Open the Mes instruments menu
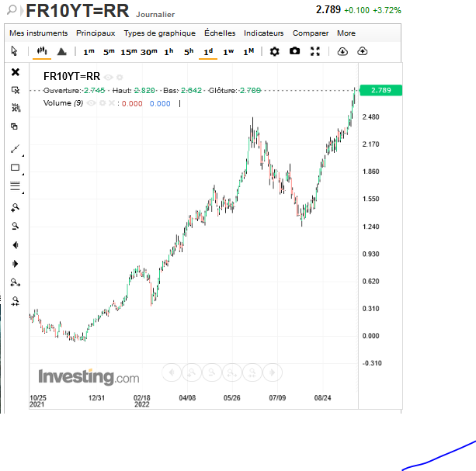 coord(39,33)
